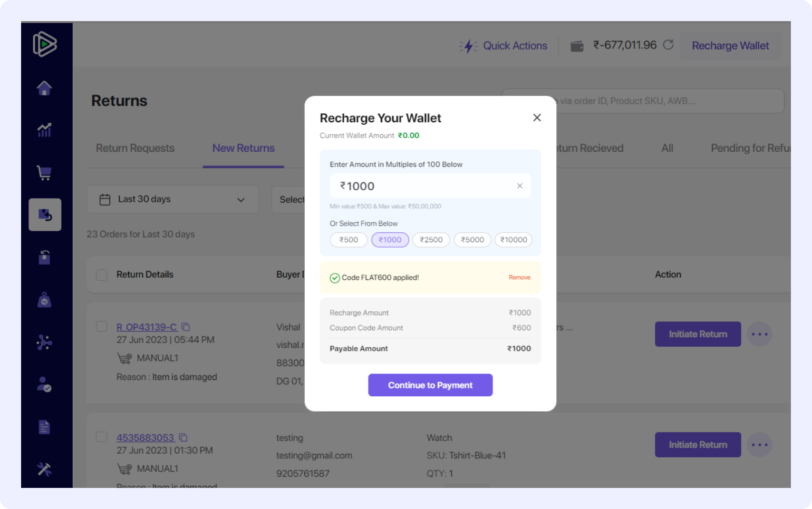Select the tools icon at sidebar bottom

coord(44,468)
